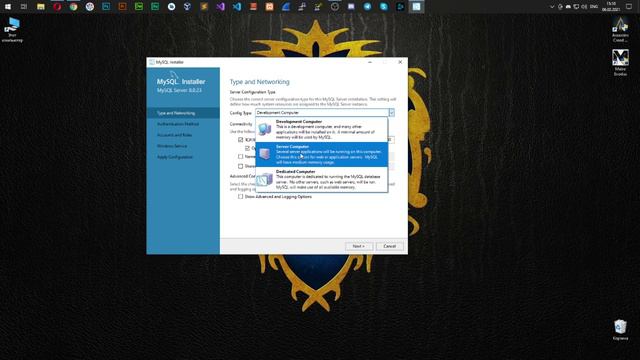Launch File Explorer from the taskbar
The width and height of the screenshot is (640, 360).
(x=40, y=7)
